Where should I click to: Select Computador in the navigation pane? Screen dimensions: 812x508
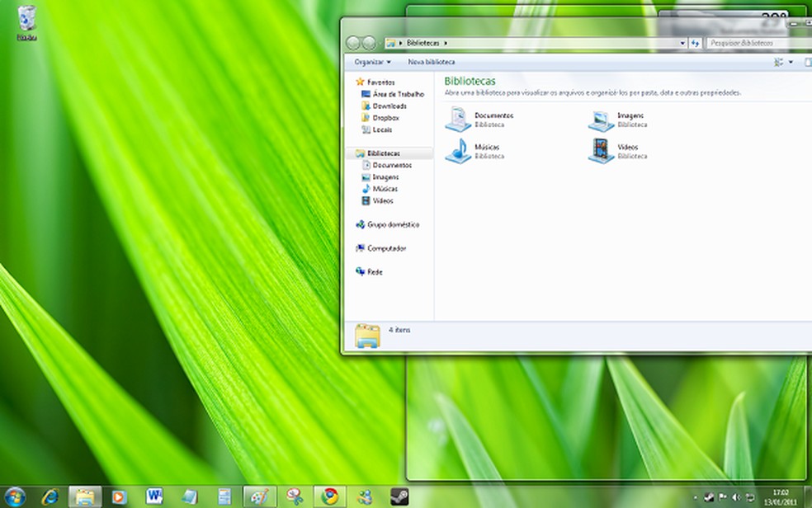tap(386, 248)
